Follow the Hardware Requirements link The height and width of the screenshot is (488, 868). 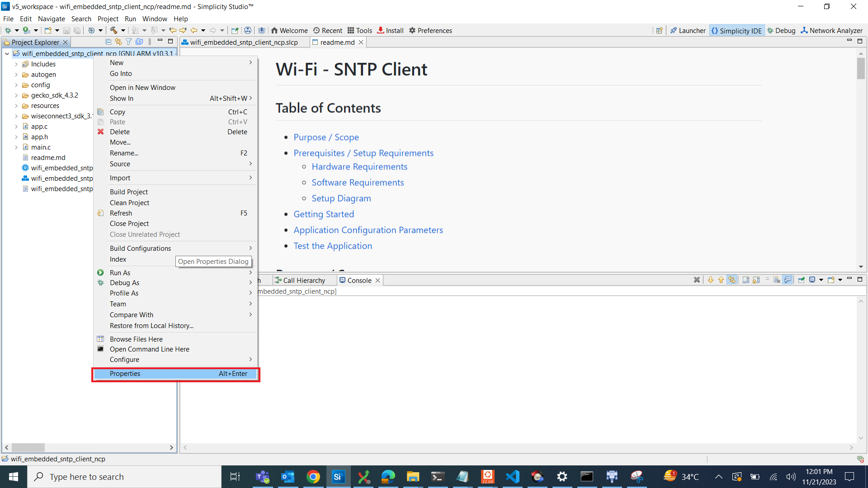[359, 167]
